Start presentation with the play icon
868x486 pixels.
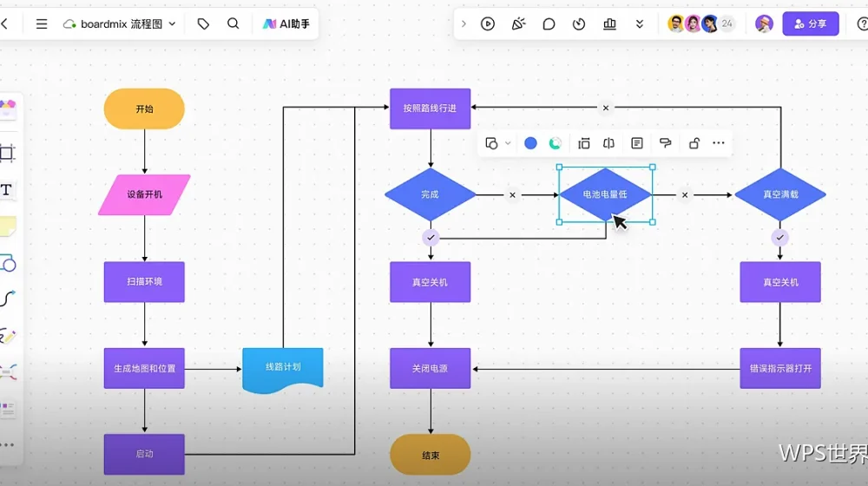tap(488, 23)
